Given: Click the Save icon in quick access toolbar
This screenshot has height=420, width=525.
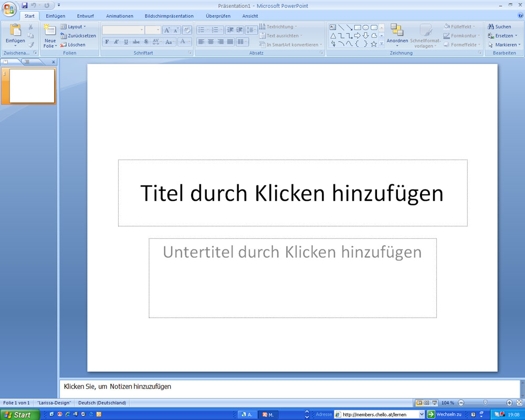Looking at the screenshot, I should tap(25, 5).
